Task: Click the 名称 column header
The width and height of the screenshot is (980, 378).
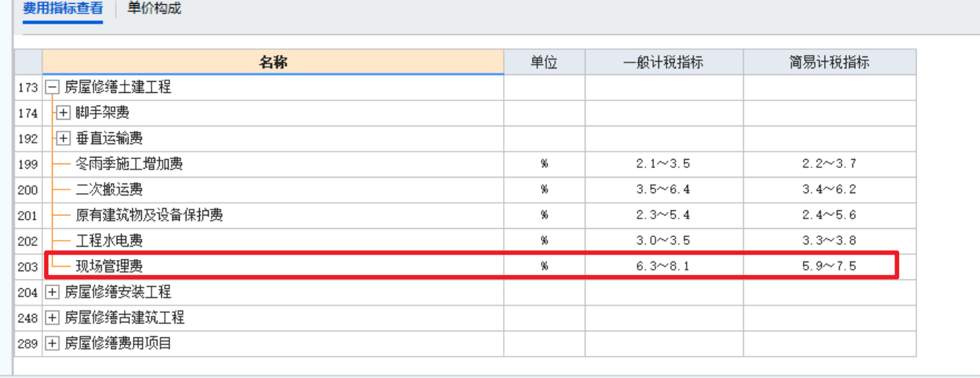Action: pos(273,62)
